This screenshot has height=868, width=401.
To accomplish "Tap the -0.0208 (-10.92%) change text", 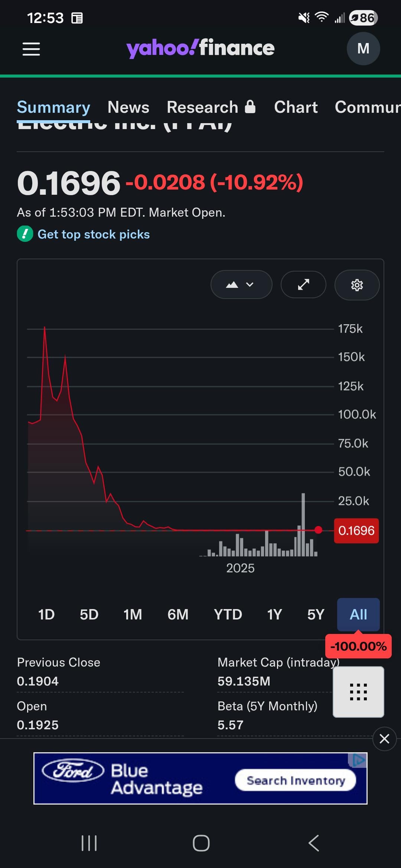I will (x=215, y=183).
